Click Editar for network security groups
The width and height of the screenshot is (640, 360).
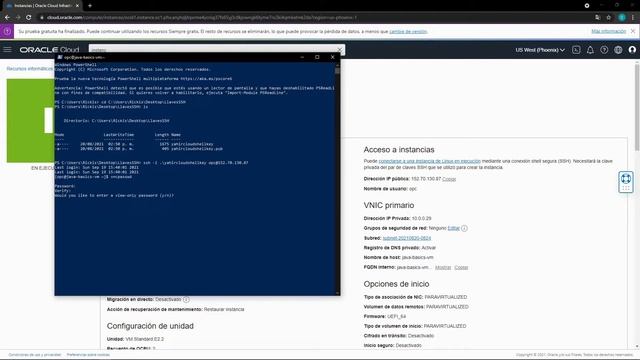(x=453, y=228)
